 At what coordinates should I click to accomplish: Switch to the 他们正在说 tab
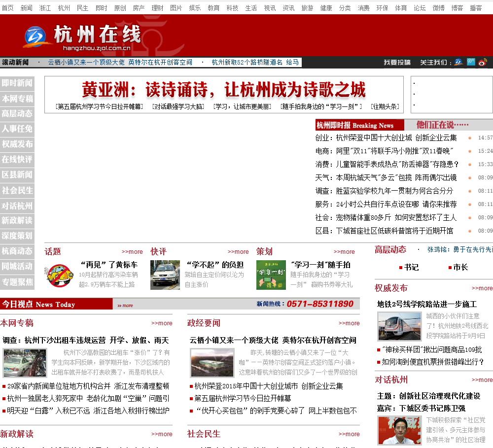point(442,125)
